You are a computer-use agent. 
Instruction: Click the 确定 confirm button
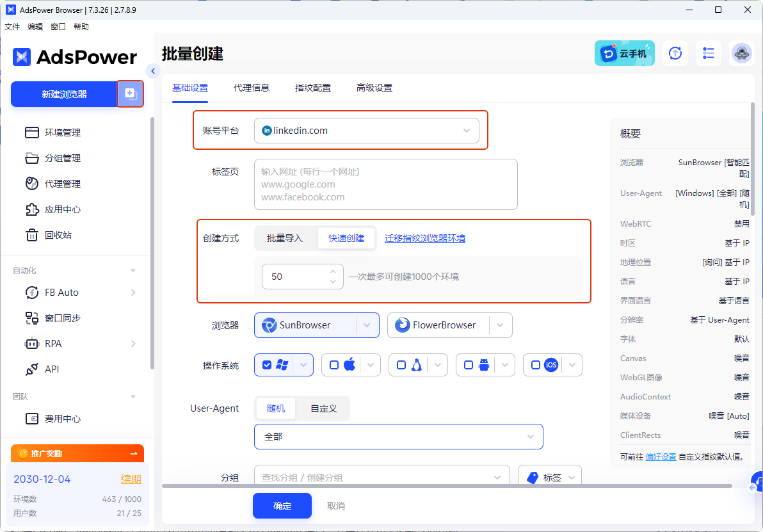tap(282, 506)
